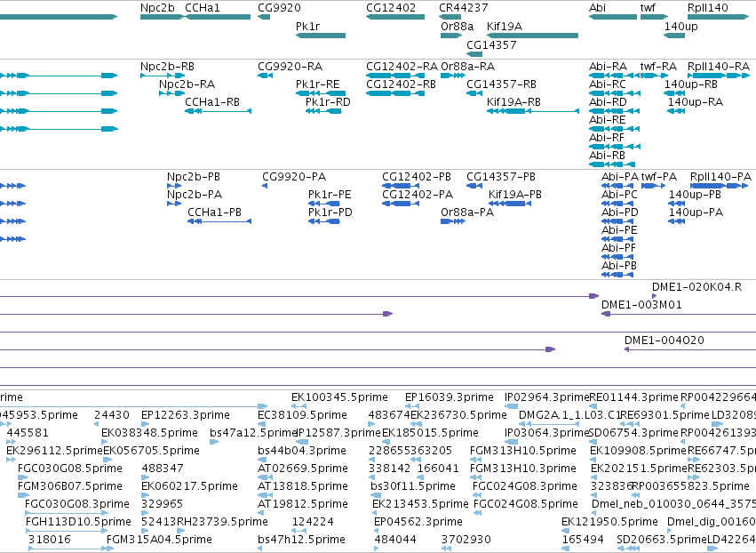
Task: Select EST EK100345.5prime
Action: [298, 406]
